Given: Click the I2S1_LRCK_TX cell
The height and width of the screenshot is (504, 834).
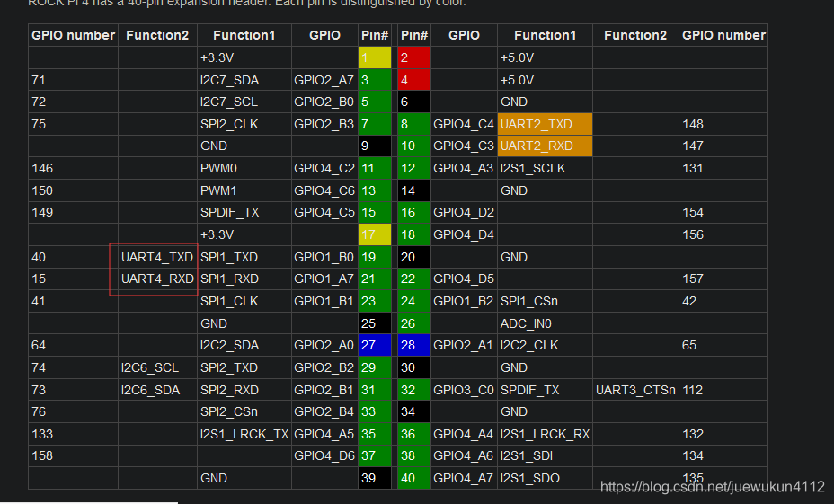Looking at the screenshot, I should click(244, 434).
